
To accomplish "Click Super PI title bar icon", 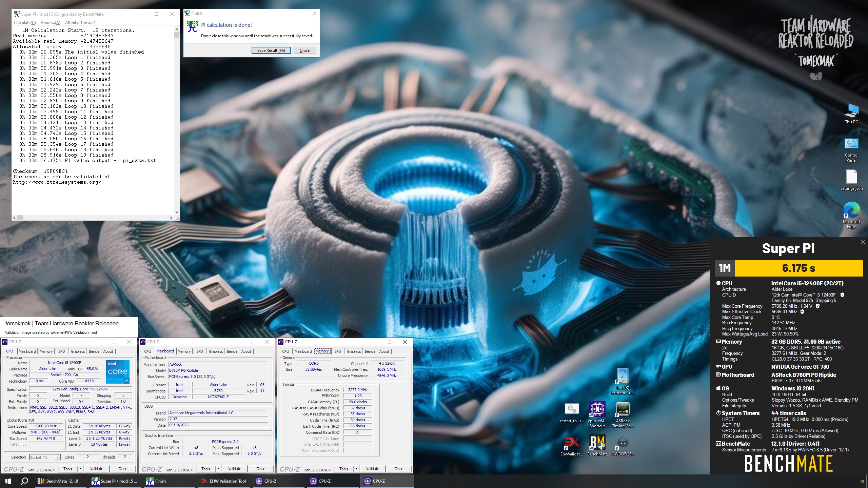I will coord(17,14).
